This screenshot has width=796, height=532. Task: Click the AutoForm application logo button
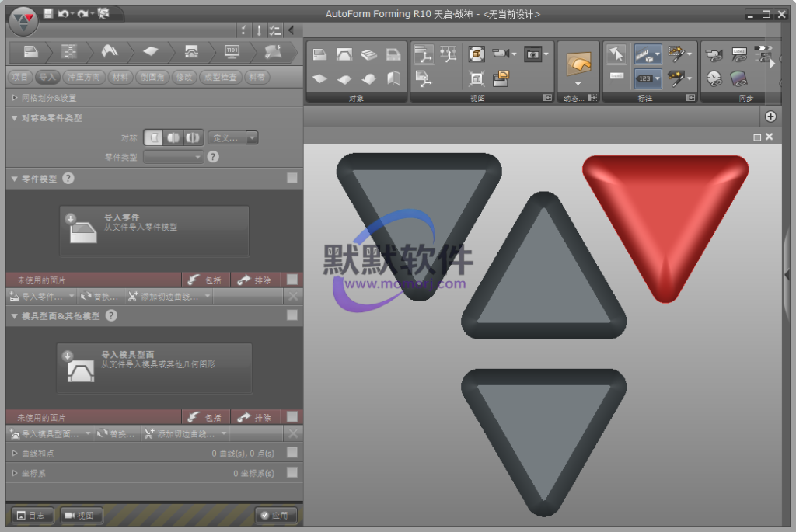[x=23, y=21]
